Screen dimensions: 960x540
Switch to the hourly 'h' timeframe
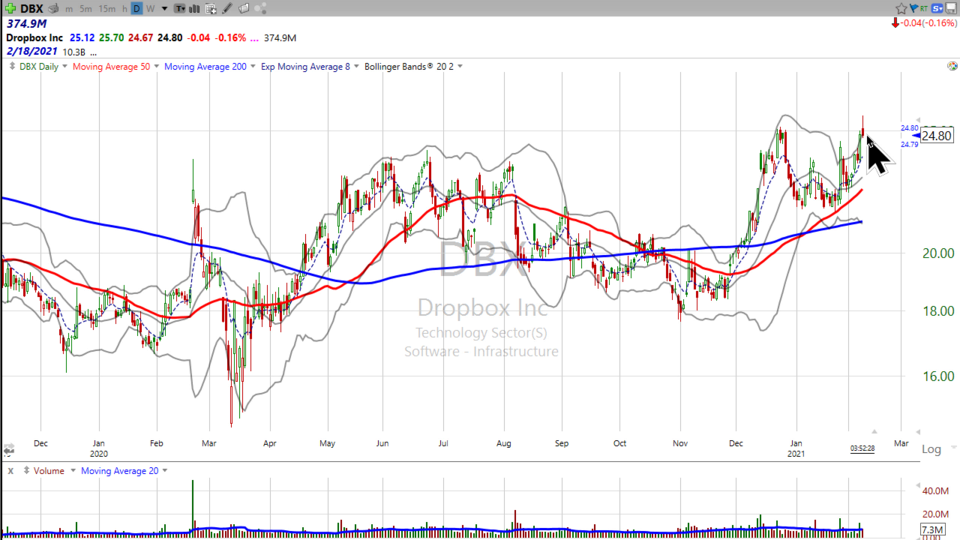click(124, 9)
